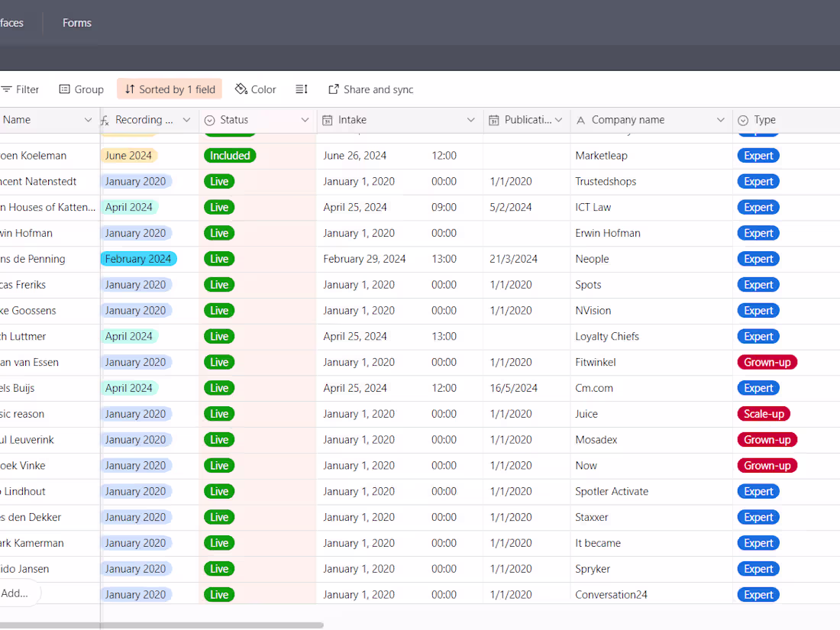Screen dimensions: 840x630
Task: Click the row height icon
Action: [x=301, y=89]
